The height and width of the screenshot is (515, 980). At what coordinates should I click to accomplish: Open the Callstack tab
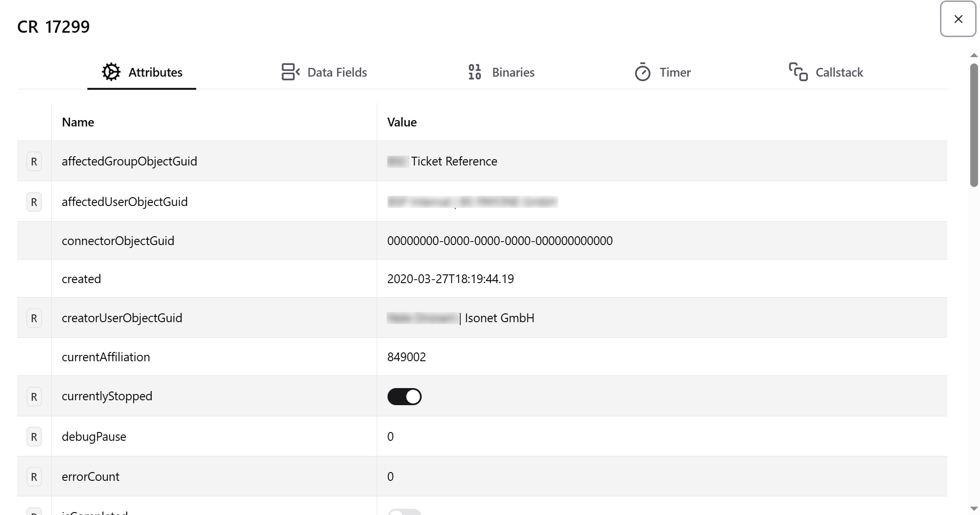(826, 72)
